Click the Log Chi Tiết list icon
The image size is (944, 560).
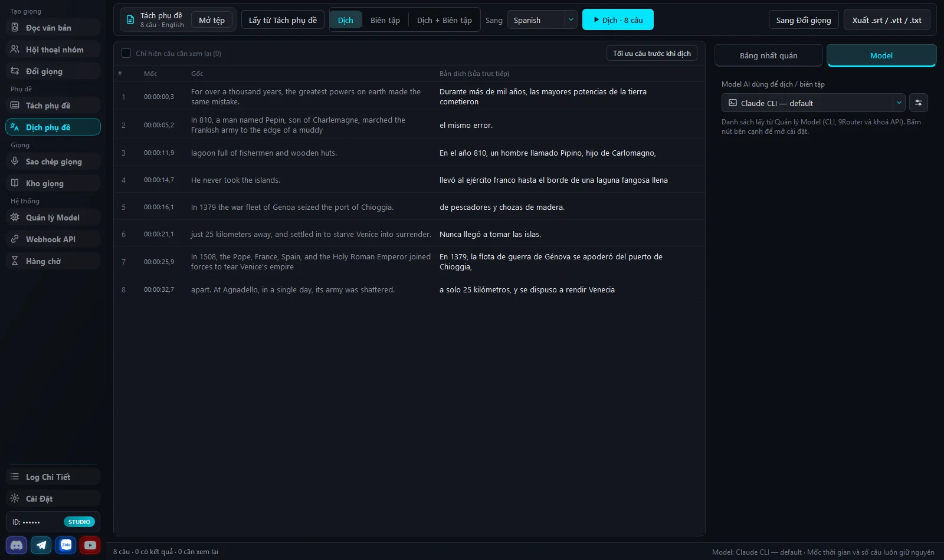(x=15, y=476)
